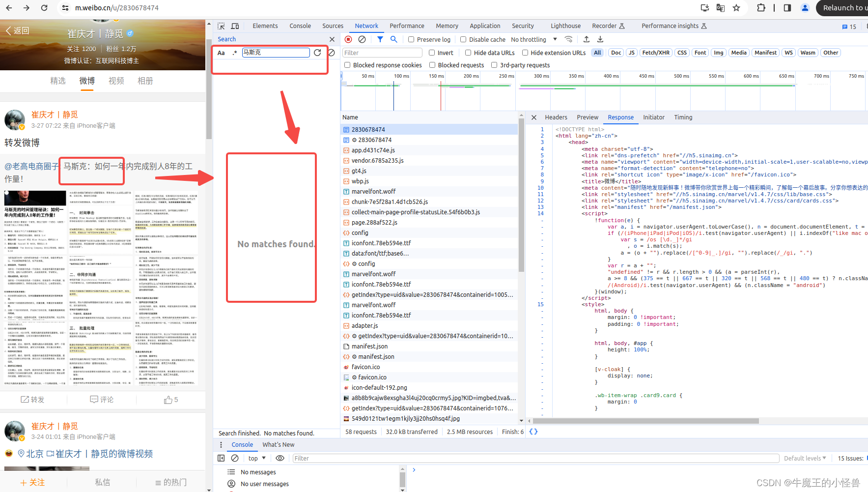Toggle the network filter funnel icon
Screen dimensions: 868x492
[x=380, y=39]
